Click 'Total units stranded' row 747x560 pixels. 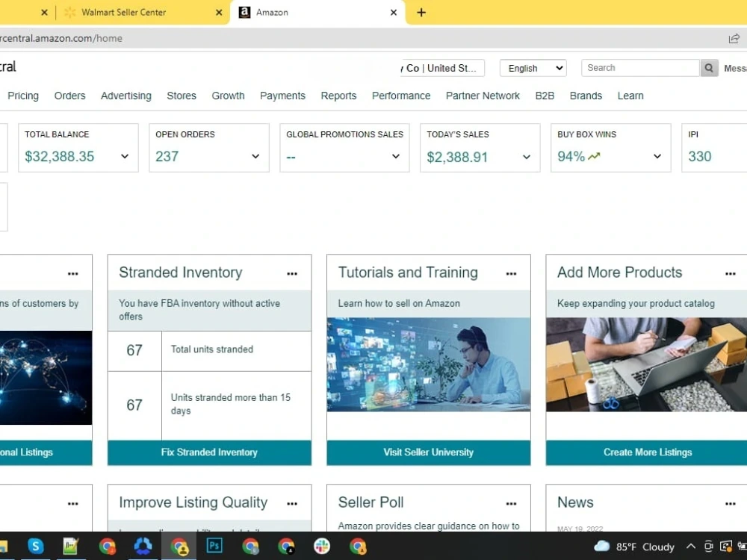210,350
